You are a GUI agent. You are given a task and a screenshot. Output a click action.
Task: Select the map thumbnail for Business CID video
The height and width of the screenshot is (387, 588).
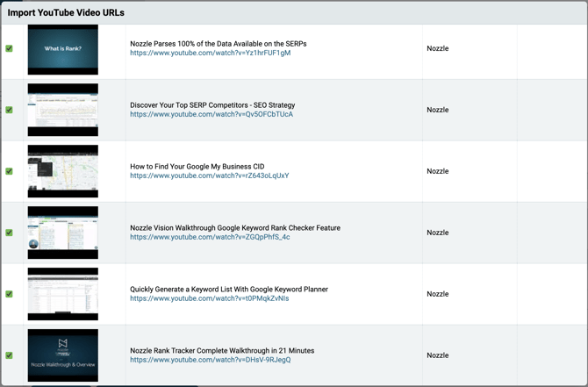click(x=63, y=171)
